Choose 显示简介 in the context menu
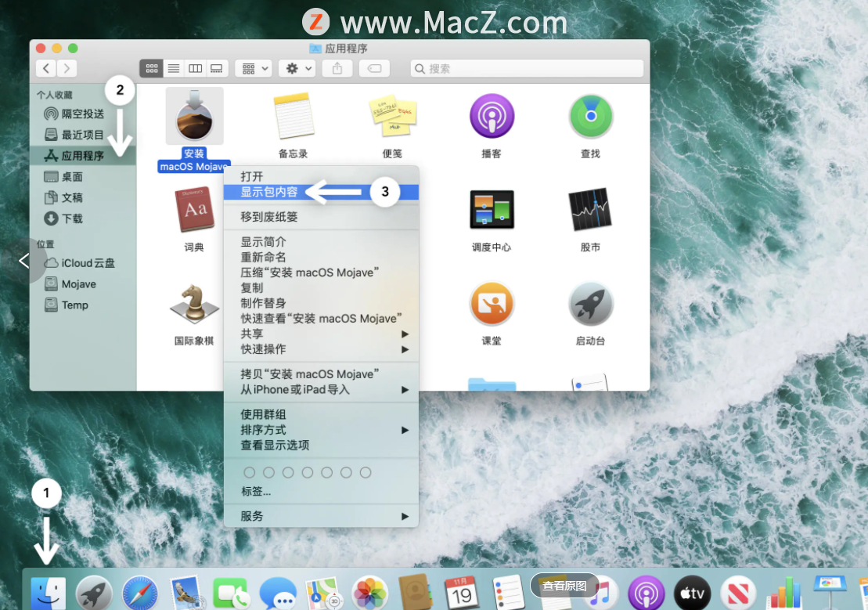 pos(321,242)
